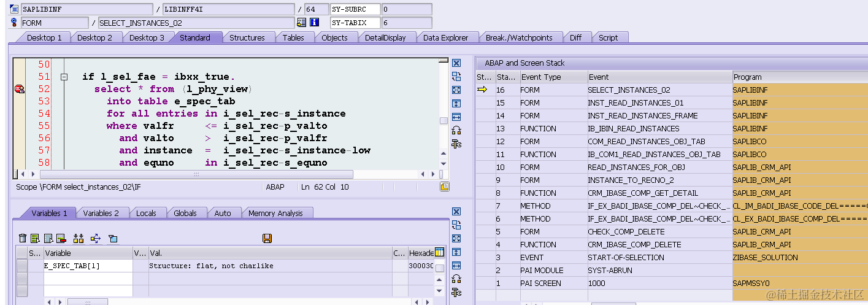Image resolution: width=868 pixels, height=305 pixels.
Task: Open the Script tab
Action: coord(608,37)
